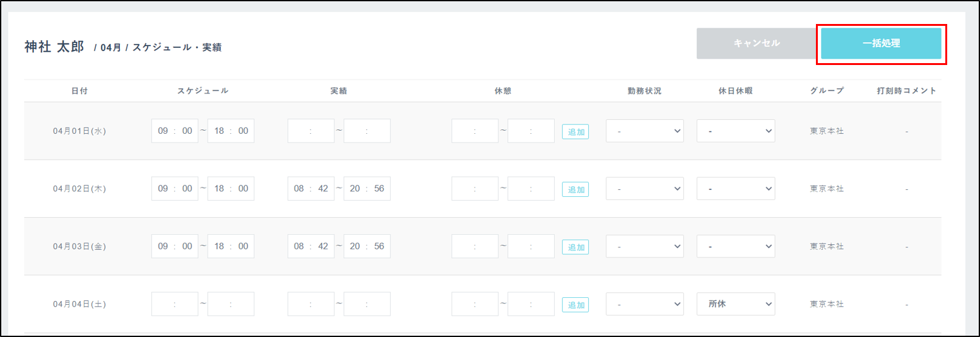Focus empty 実績 start field on 04月01日
980x337 pixels.
click(311, 131)
